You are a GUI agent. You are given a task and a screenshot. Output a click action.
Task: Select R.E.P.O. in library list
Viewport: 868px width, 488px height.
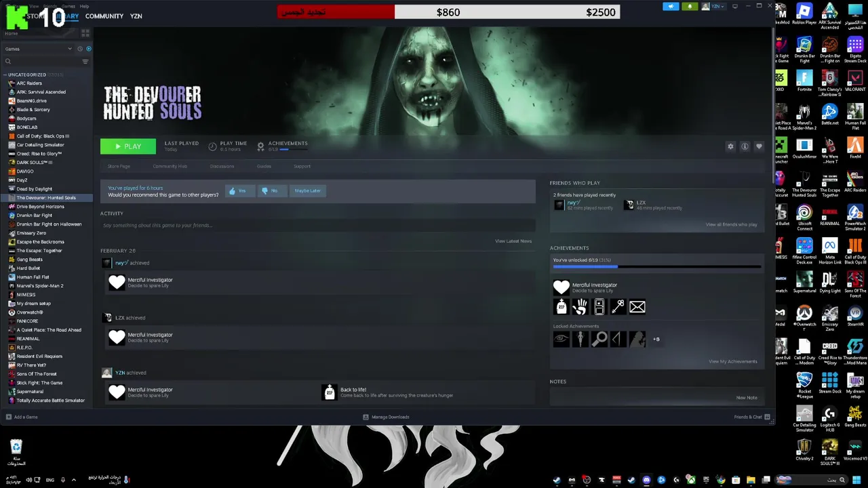24,348
